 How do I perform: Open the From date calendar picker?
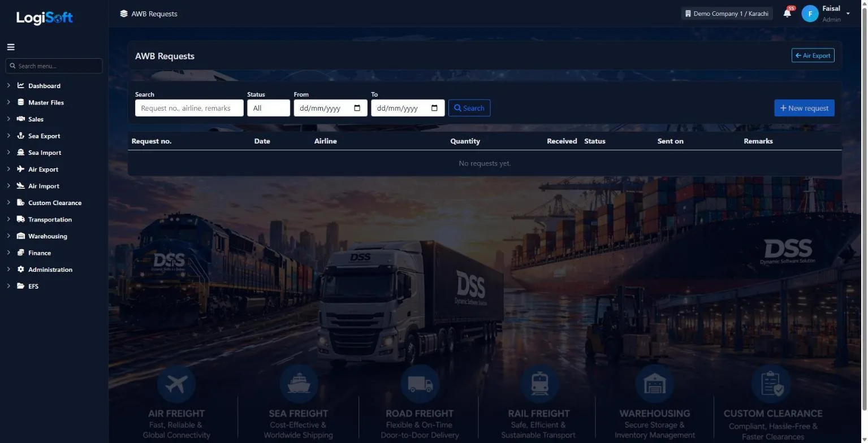[x=357, y=108]
